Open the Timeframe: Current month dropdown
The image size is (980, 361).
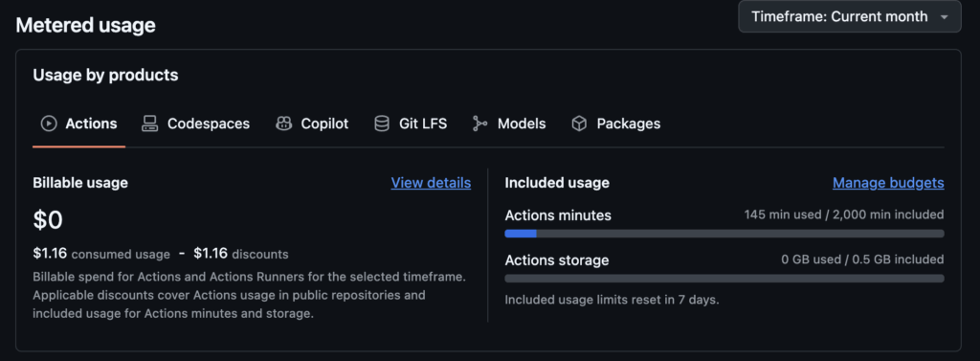tap(850, 17)
